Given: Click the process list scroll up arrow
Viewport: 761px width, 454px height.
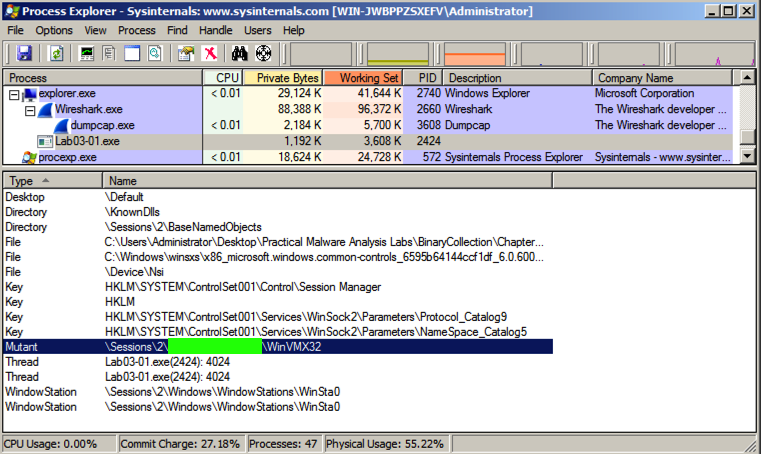Looking at the screenshot, I should 747,77.
